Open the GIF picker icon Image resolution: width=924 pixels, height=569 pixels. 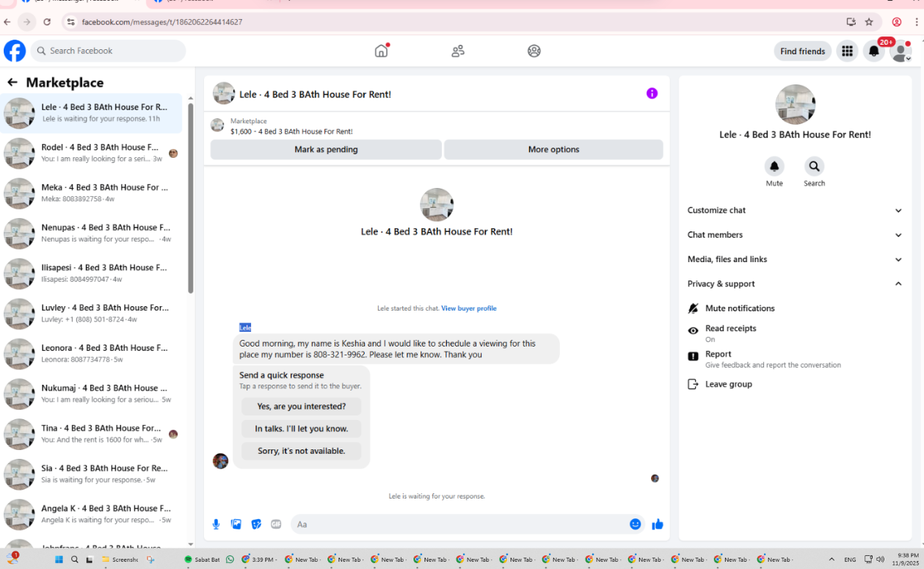(276, 524)
